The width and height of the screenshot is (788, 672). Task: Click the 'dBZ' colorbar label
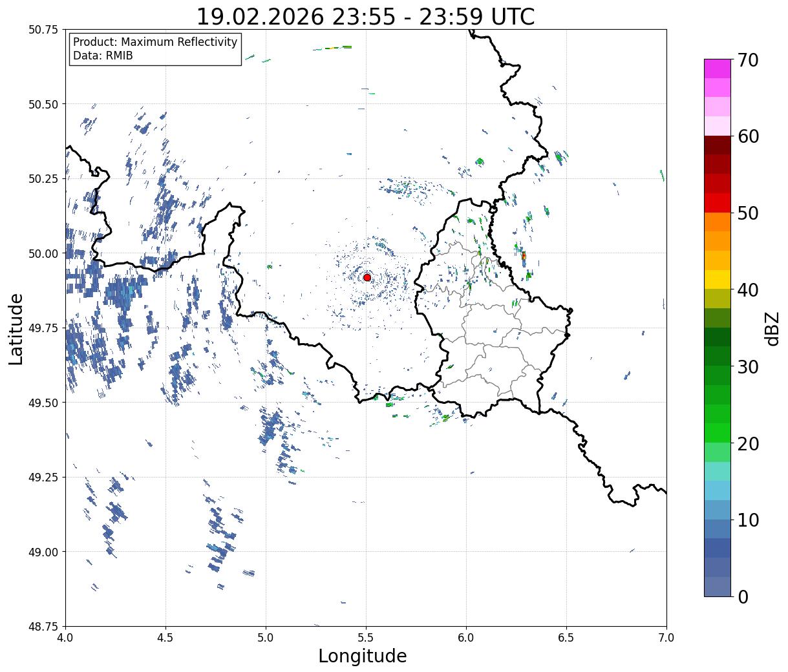click(x=772, y=328)
